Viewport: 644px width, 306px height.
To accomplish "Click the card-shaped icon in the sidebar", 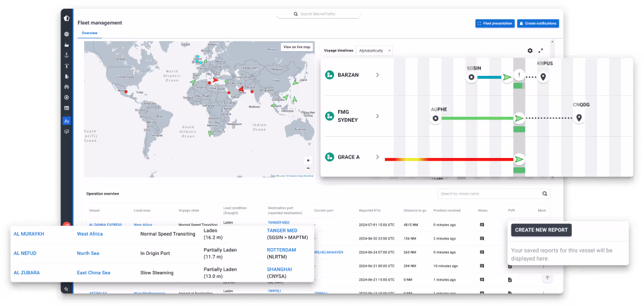I will (x=67, y=108).
